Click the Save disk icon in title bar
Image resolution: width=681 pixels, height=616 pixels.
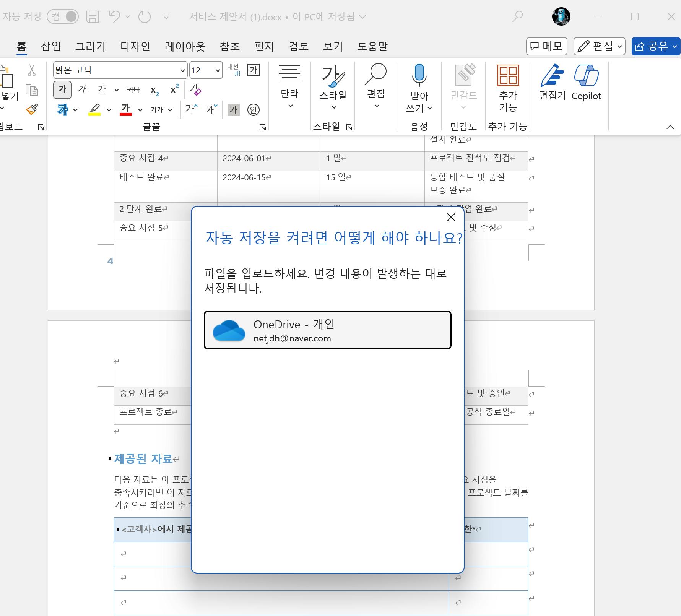tap(93, 16)
